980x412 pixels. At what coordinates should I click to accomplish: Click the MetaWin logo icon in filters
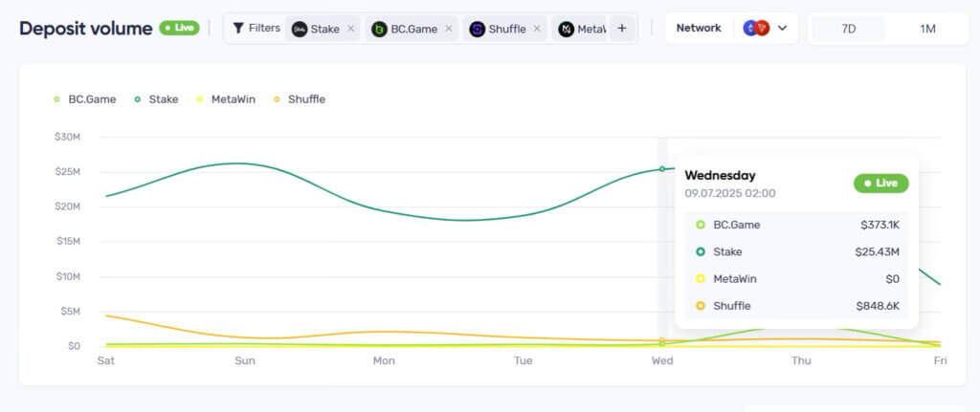567,29
